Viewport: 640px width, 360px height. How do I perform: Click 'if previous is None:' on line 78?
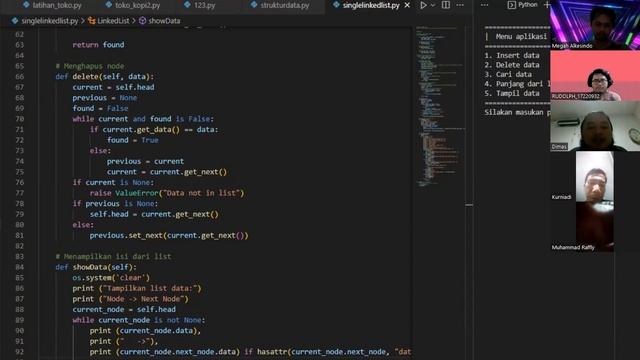coord(115,204)
